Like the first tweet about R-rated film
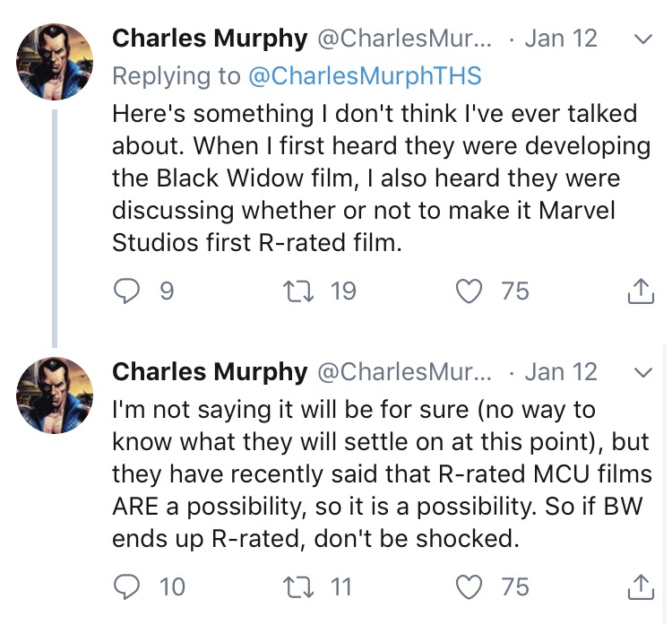Screen dimensions: 672x625 tap(469, 291)
